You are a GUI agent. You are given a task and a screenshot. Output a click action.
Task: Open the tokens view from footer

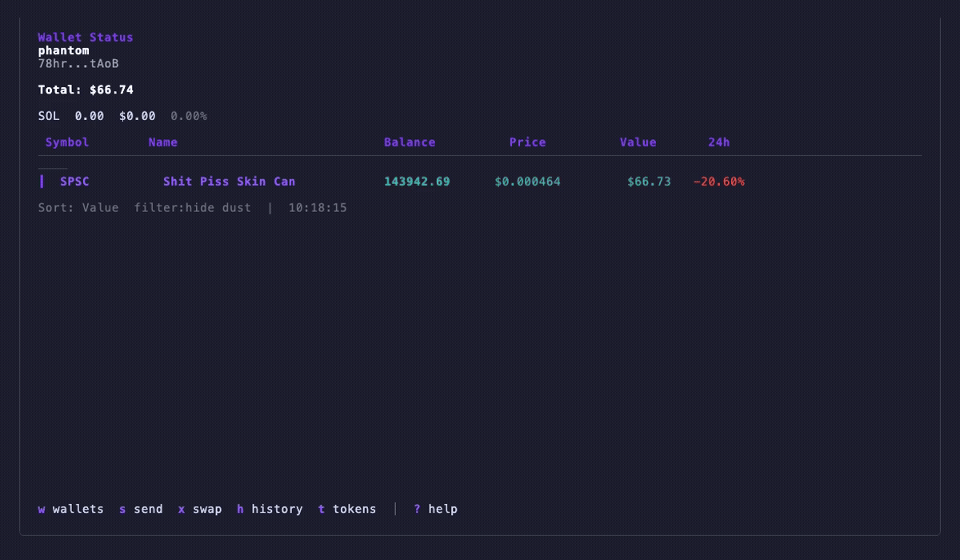point(347,509)
